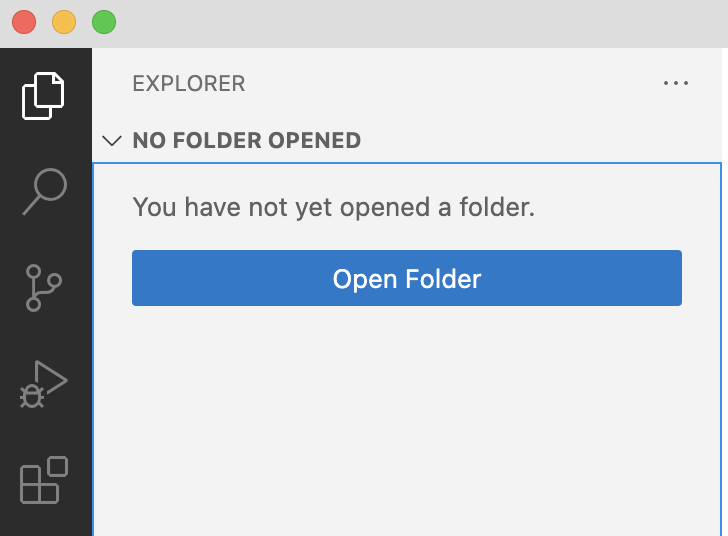
Task: Collapse the No Folder Opened chevron
Action: [x=112, y=141]
